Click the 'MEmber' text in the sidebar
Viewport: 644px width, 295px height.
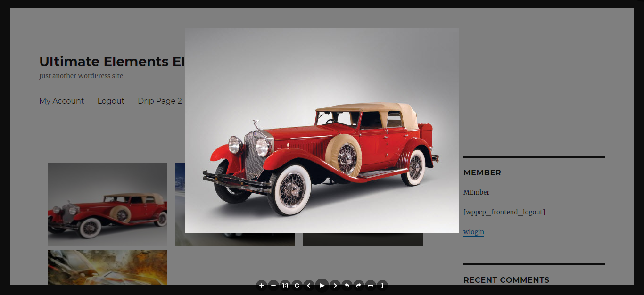[x=477, y=192]
